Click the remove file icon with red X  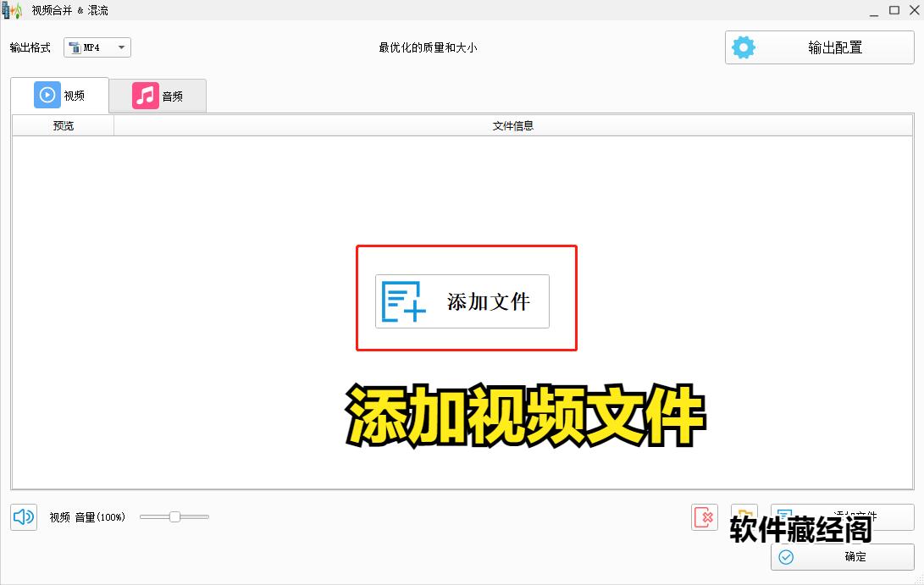pos(704,517)
